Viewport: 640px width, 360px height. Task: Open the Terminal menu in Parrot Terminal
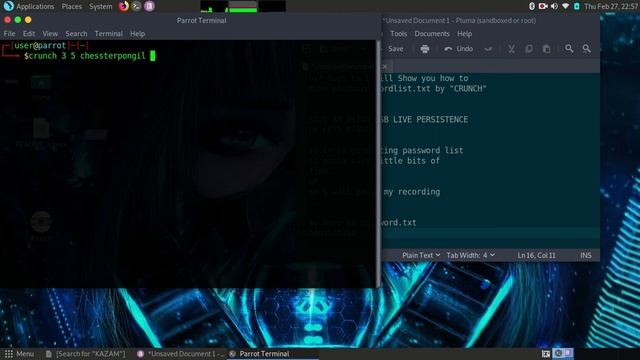pos(108,33)
